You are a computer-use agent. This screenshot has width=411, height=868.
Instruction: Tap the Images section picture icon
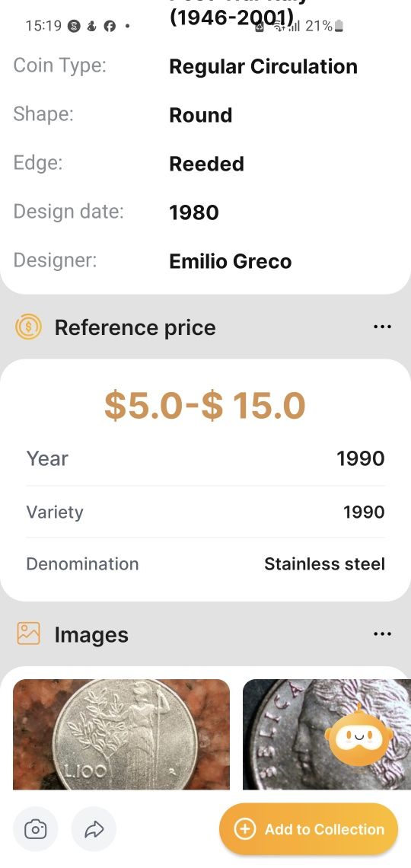click(x=28, y=633)
